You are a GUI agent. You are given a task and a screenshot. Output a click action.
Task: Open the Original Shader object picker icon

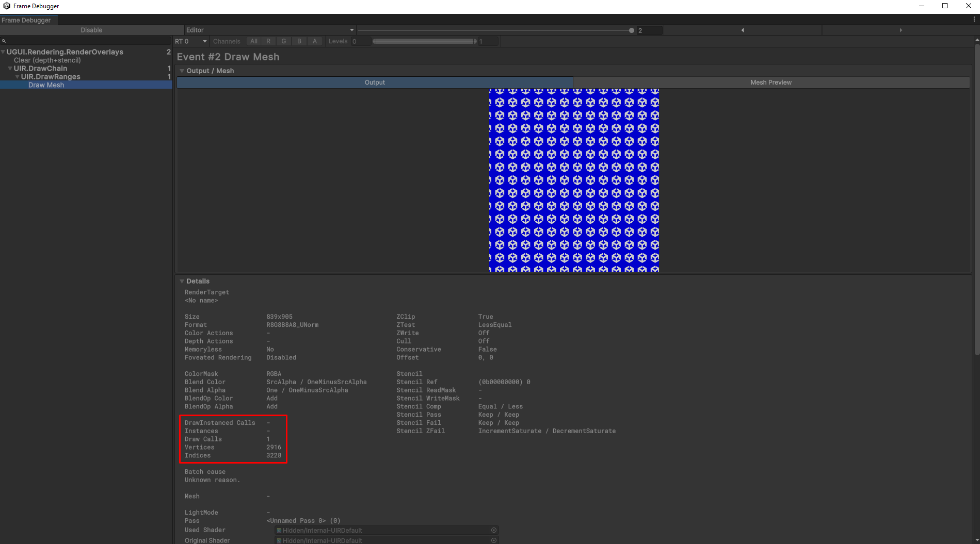(x=493, y=540)
